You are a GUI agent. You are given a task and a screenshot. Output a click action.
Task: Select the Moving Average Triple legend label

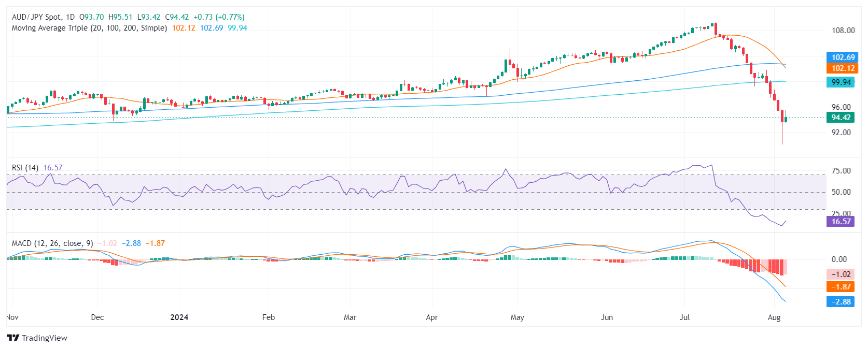pos(89,28)
